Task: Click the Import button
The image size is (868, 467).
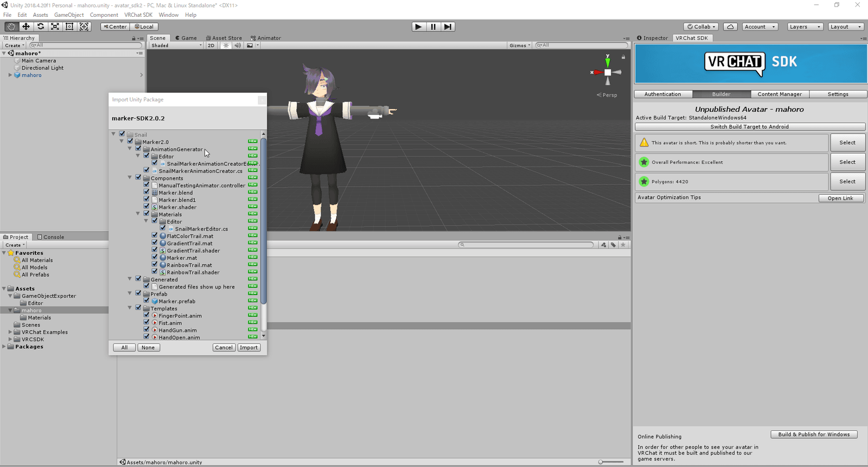Action: (248, 348)
